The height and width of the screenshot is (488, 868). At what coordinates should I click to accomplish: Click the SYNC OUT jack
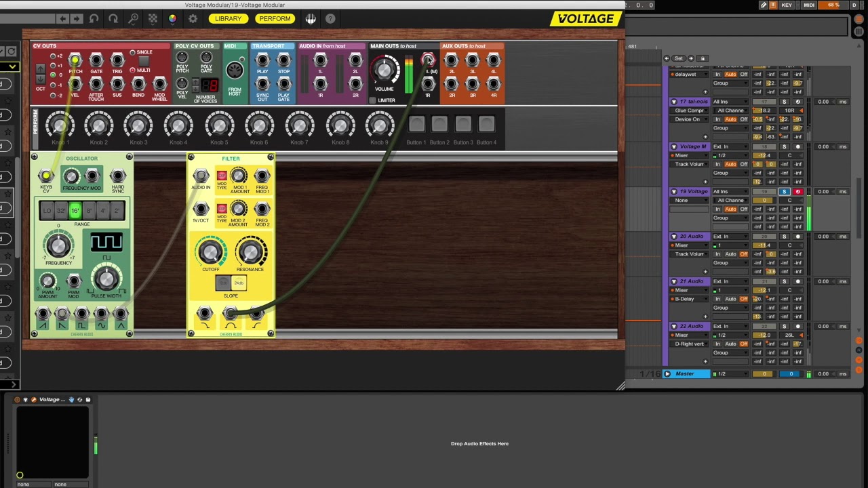tap(262, 84)
